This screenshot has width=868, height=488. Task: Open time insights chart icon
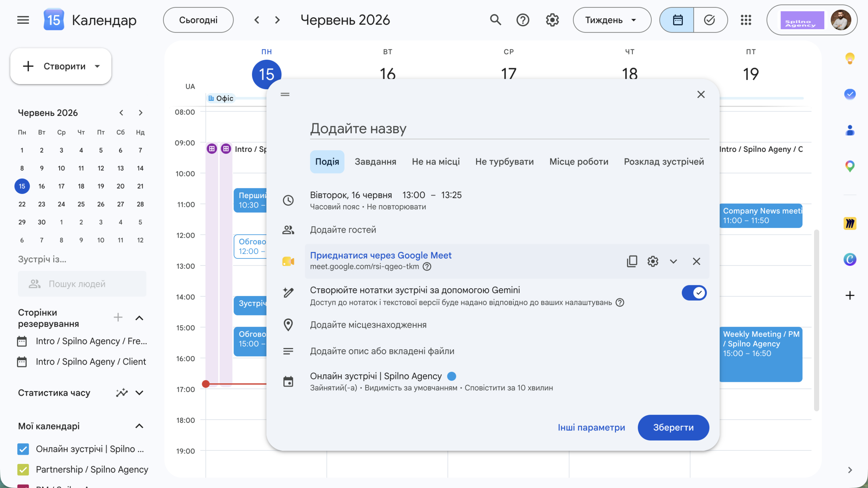point(122,393)
